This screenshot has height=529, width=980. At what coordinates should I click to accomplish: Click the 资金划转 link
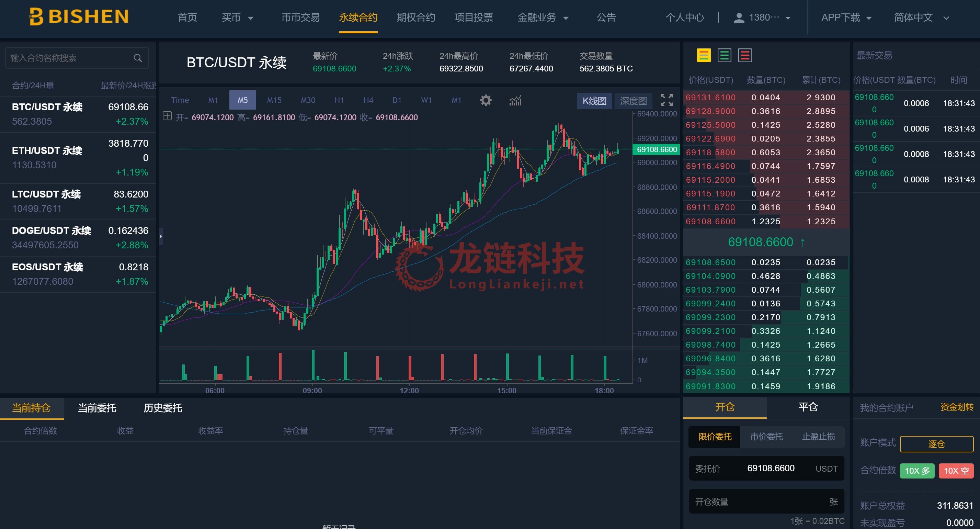957,407
